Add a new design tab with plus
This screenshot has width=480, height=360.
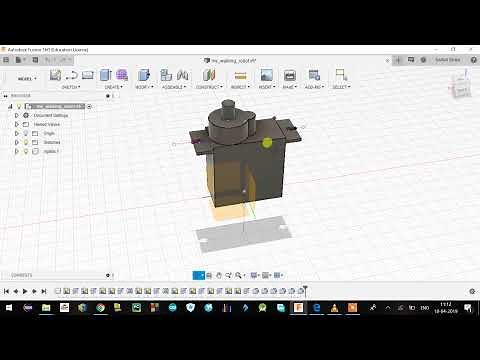(x=398, y=60)
